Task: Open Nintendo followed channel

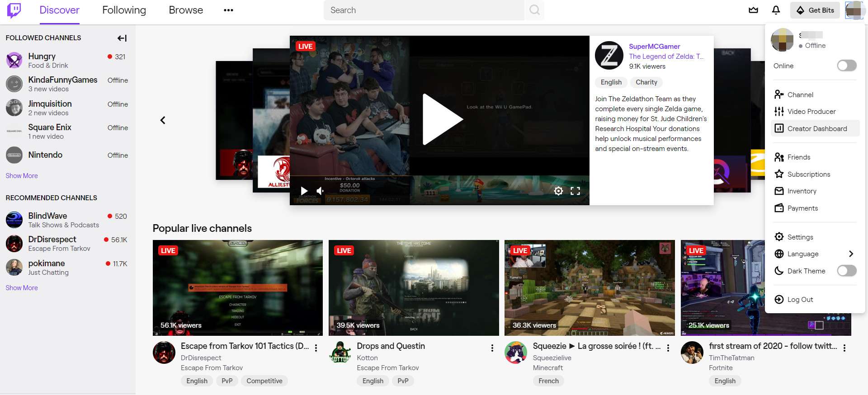Action: click(x=67, y=155)
